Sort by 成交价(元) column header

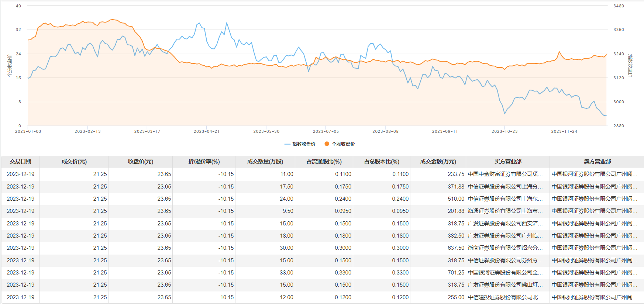click(74, 162)
